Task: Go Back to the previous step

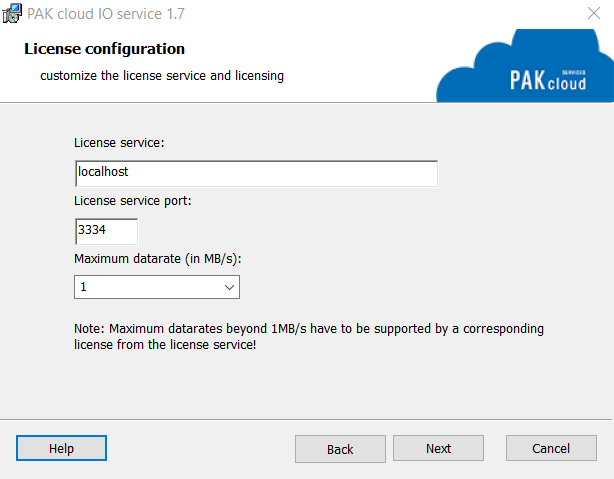Action: (x=340, y=449)
